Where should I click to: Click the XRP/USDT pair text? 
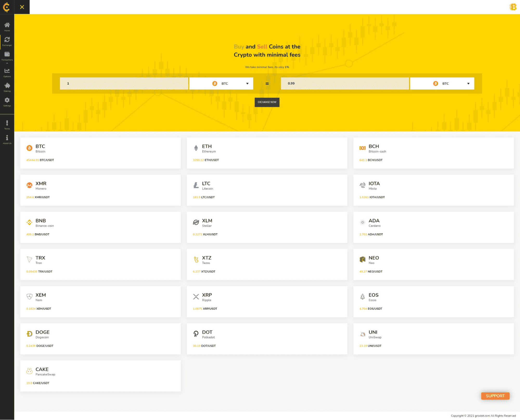click(x=210, y=309)
